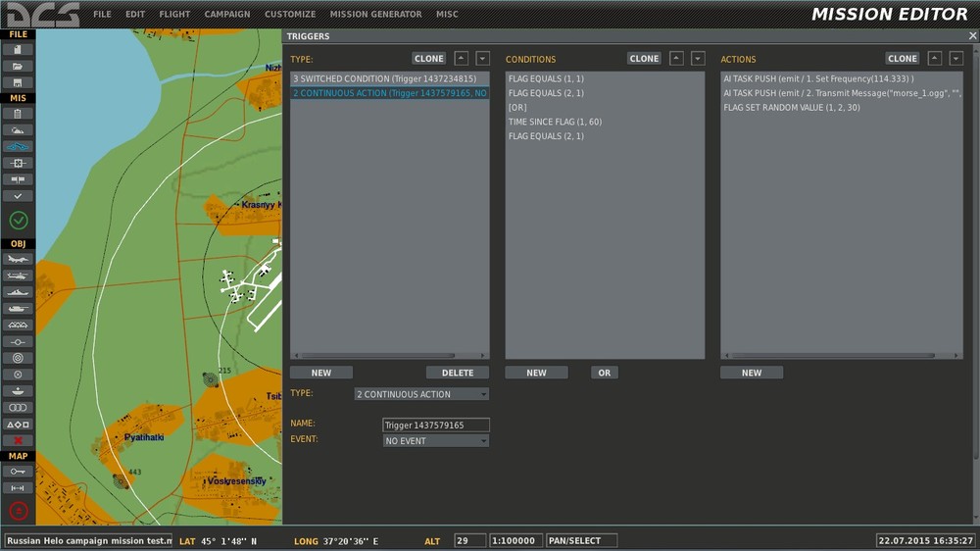Select the ground vehicle tank tool
The height and width of the screenshot is (551, 980).
point(18,309)
